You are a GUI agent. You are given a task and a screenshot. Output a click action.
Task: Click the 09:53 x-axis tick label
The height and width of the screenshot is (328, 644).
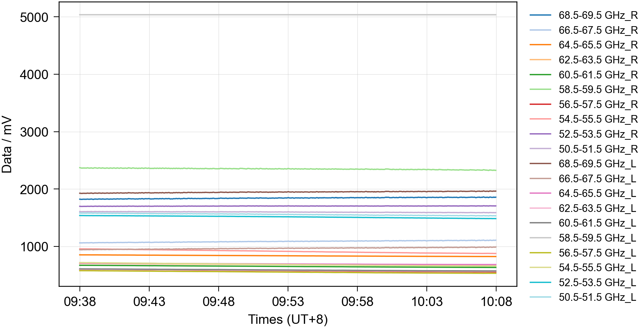coord(288,302)
